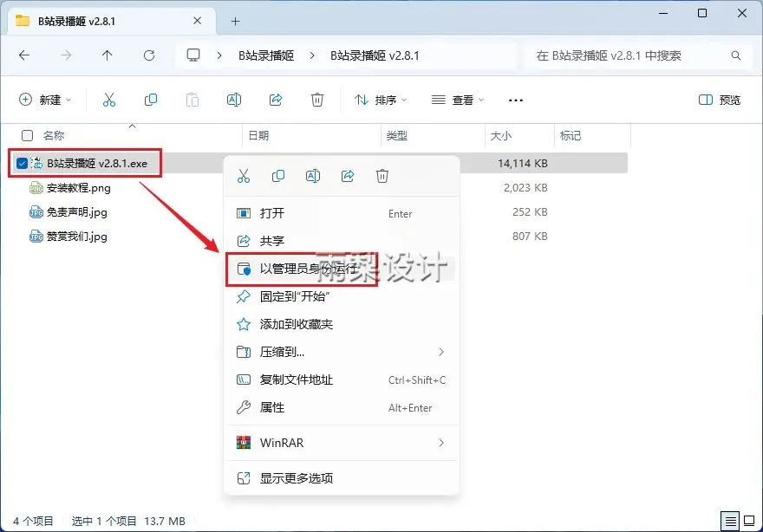Select the file 免责声明.jpg
The image size is (763, 532).
coord(77,212)
